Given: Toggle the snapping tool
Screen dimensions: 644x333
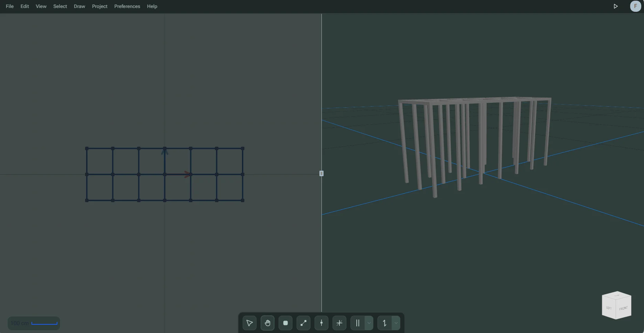Looking at the screenshot, I should pyautogui.click(x=339, y=323).
